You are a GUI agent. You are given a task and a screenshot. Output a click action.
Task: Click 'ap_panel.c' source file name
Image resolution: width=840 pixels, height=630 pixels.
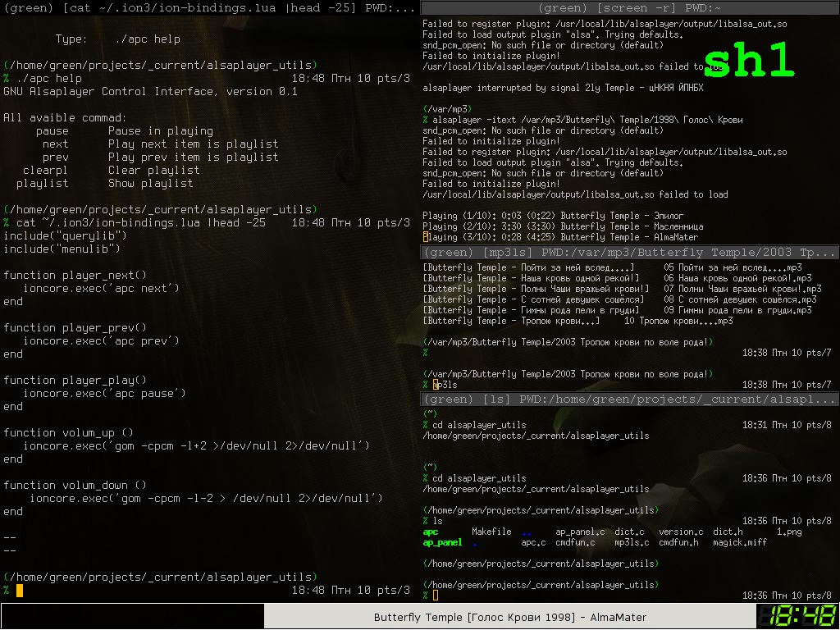pyautogui.click(x=580, y=532)
